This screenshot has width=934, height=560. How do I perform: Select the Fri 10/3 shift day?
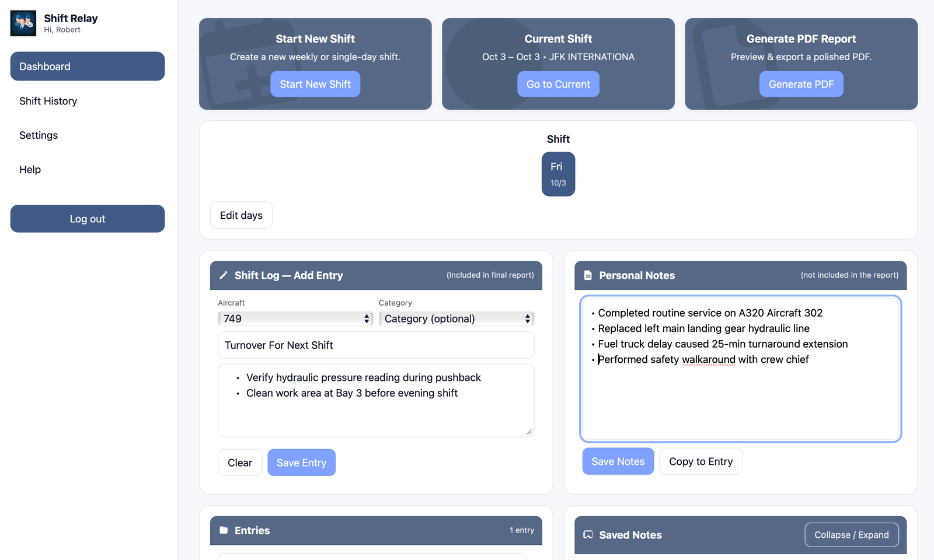pyautogui.click(x=557, y=174)
